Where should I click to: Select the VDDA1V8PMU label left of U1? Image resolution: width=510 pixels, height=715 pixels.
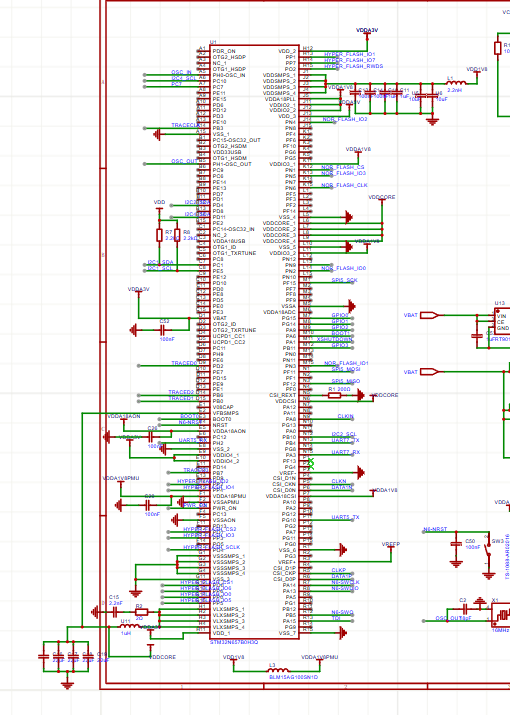pos(121,478)
